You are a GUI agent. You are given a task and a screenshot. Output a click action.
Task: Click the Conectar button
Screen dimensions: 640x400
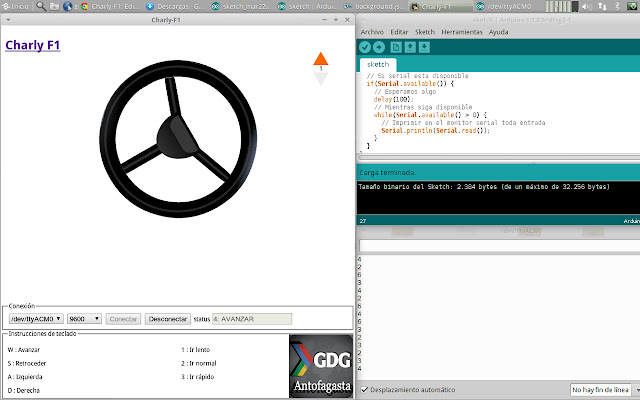pyautogui.click(x=123, y=319)
